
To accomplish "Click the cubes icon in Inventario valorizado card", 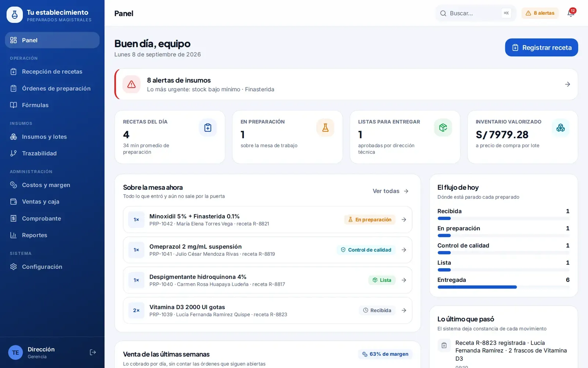I will (x=560, y=128).
